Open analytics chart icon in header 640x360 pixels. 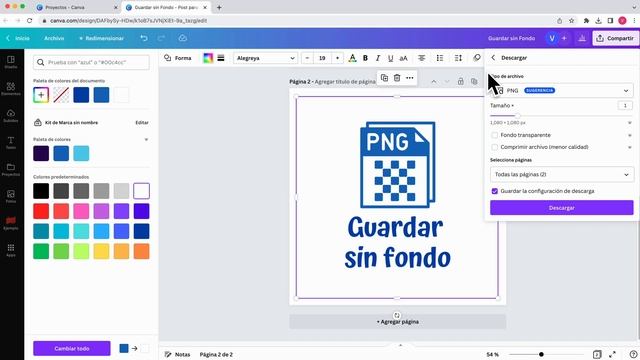(582, 38)
